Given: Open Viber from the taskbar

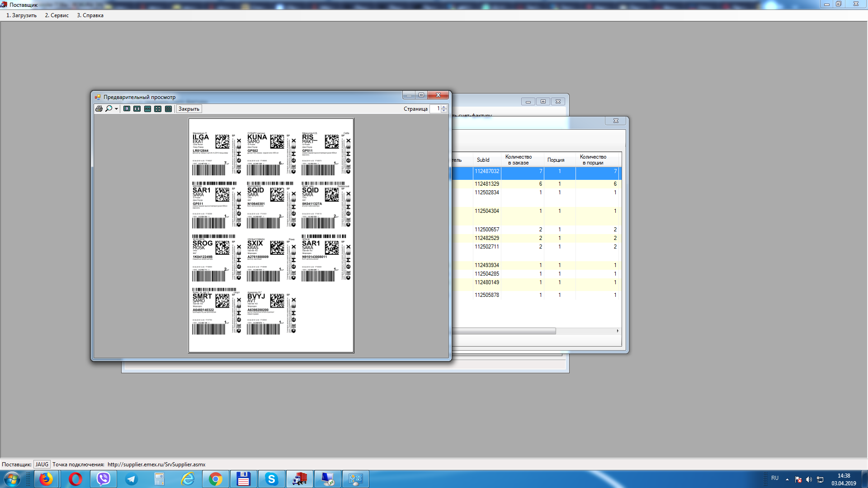Looking at the screenshot, I should pyautogui.click(x=104, y=479).
